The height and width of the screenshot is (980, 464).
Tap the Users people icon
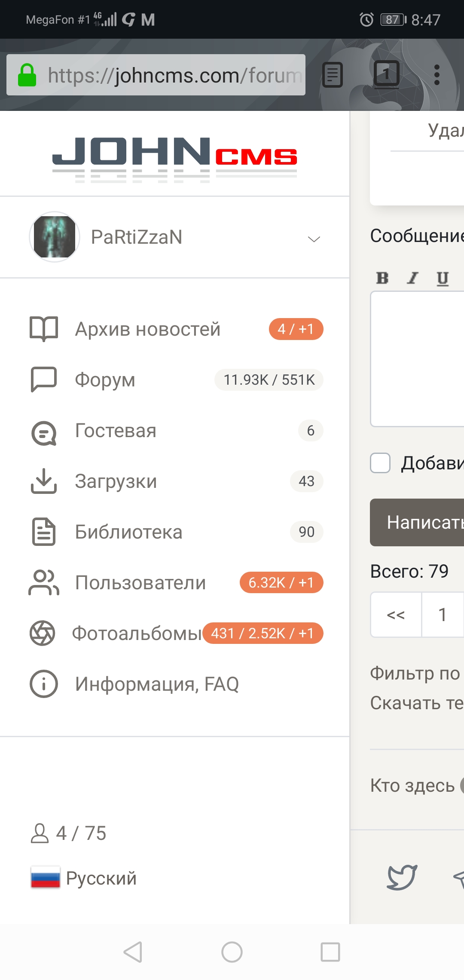pyautogui.click(x=43, y=583)
